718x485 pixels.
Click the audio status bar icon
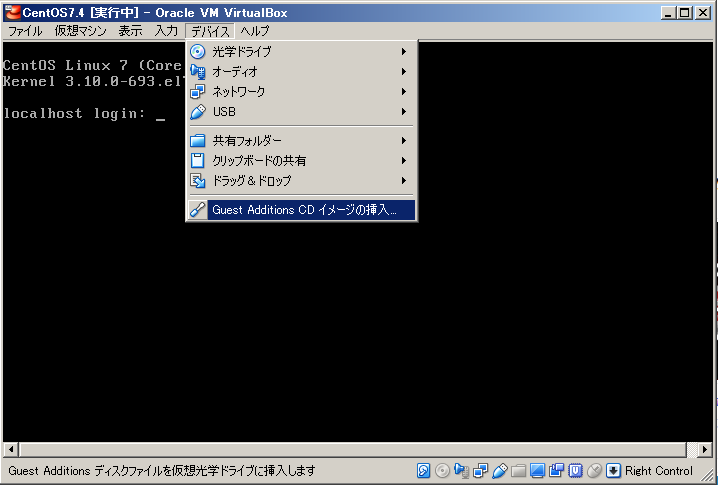click(461, 470)
